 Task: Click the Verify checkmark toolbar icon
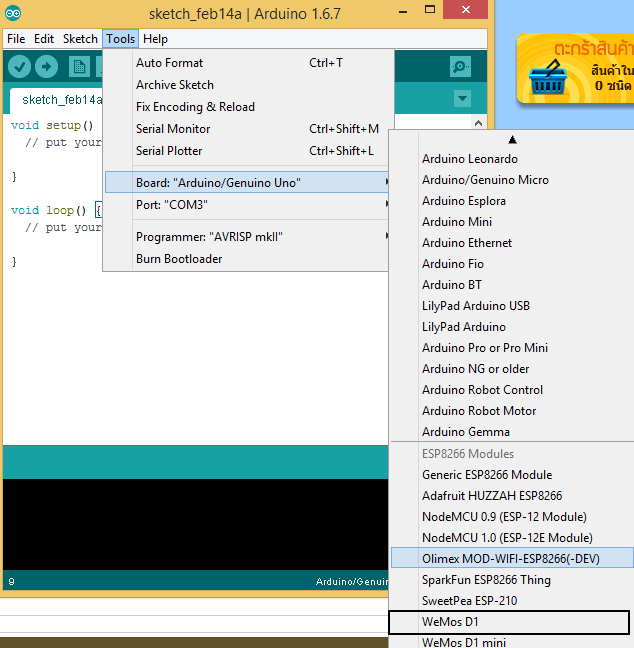pyautogui.click(x=19, y=67)
